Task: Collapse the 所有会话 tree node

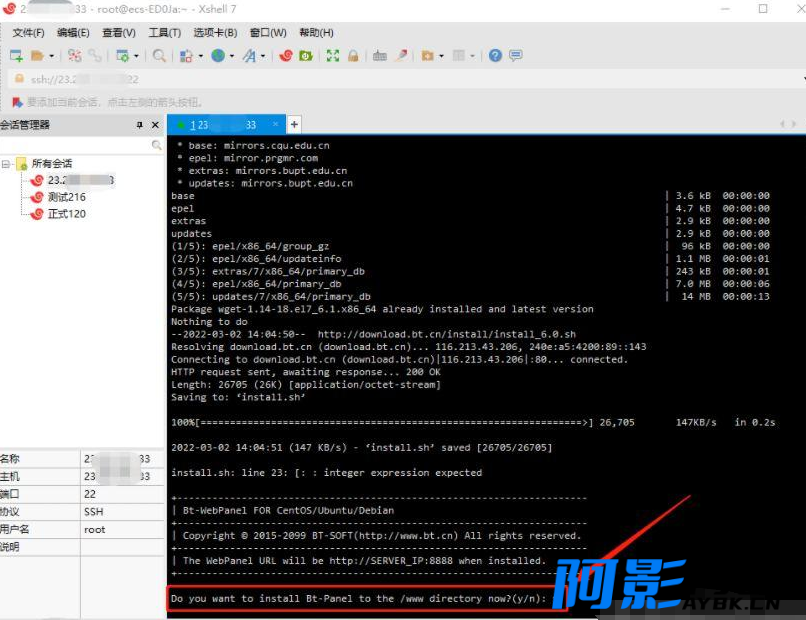Action: (6, 164)
